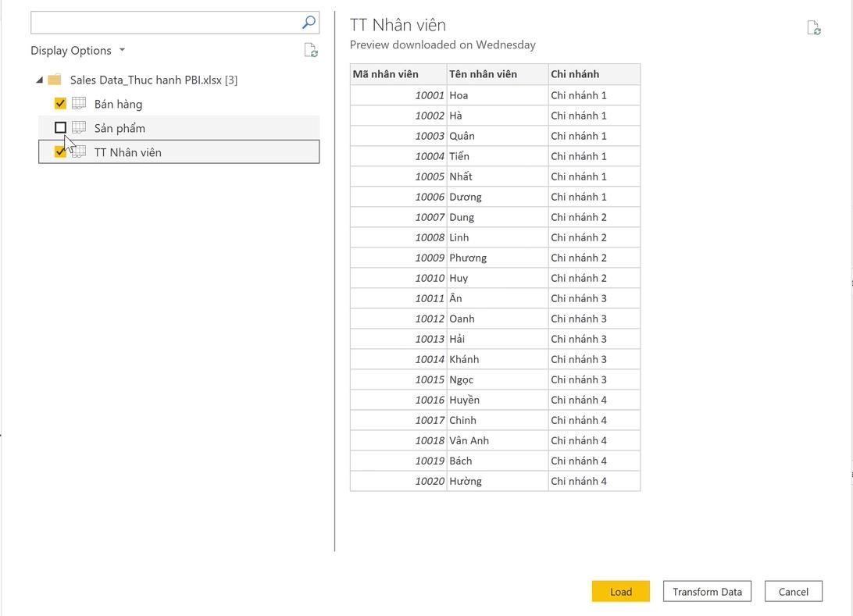
Task: Click the Display Options gear area label
Action: (x=70, y=50)
